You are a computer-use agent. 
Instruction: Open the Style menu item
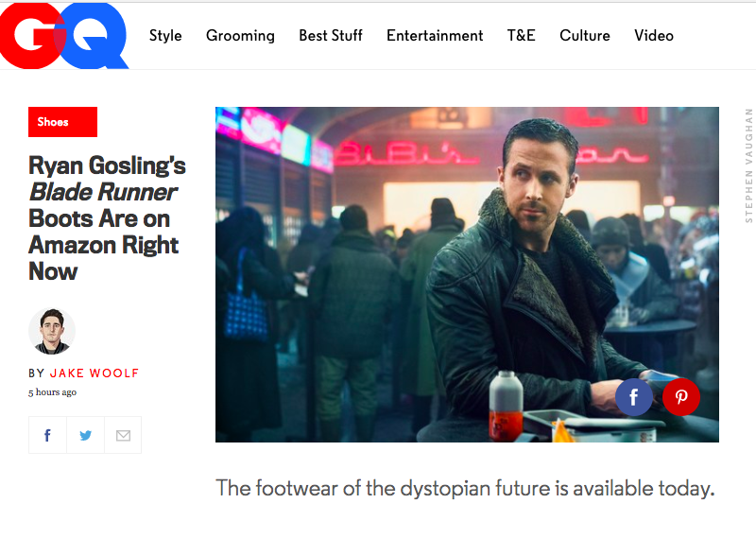pos(165,36)
